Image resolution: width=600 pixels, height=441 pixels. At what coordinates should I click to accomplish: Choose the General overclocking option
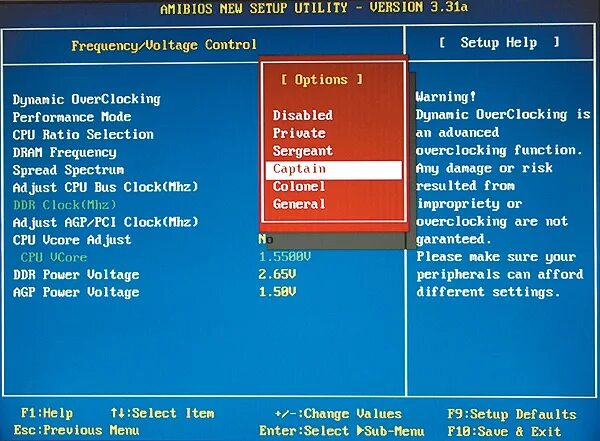click(299, 204)
